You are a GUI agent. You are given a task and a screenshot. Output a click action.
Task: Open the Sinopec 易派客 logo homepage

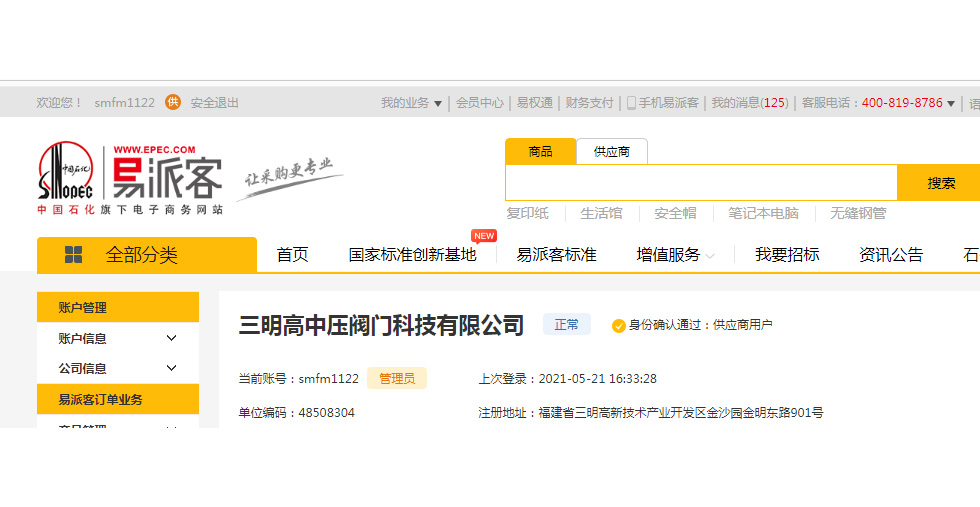coord(130,178)
